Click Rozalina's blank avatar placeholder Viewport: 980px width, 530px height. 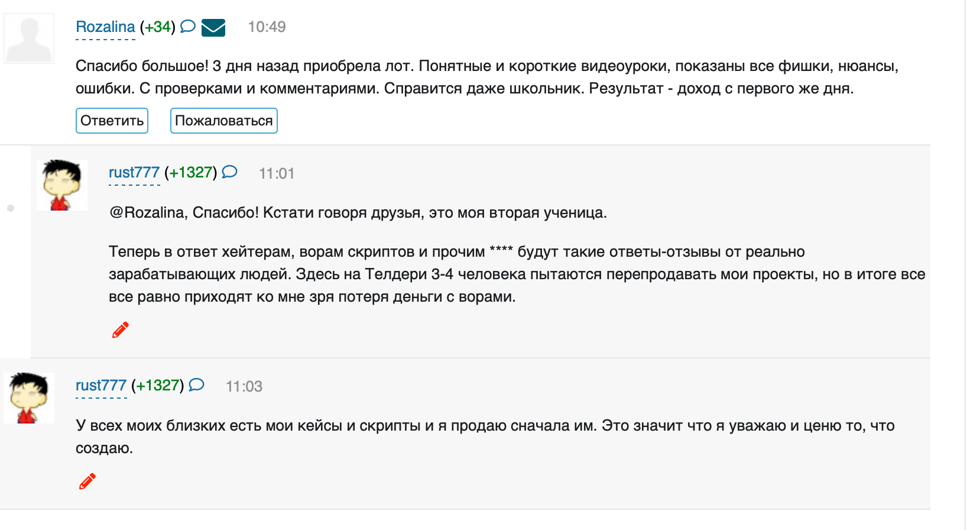coord(29,38)
